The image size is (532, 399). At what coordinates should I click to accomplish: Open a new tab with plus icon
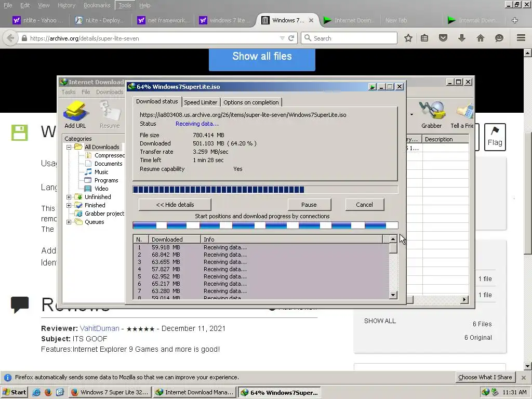click(x=515, y=20)
